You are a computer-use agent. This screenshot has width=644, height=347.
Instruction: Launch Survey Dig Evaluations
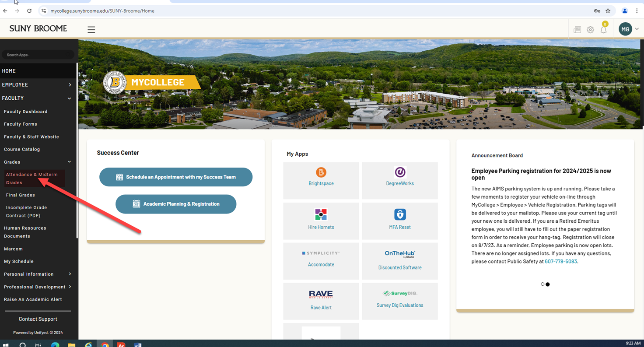[399, 300]
